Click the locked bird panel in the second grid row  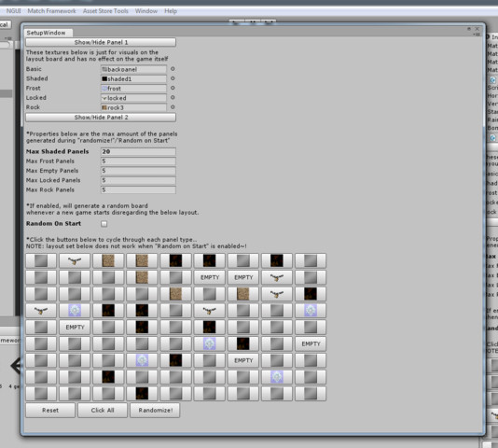[277, 277]
